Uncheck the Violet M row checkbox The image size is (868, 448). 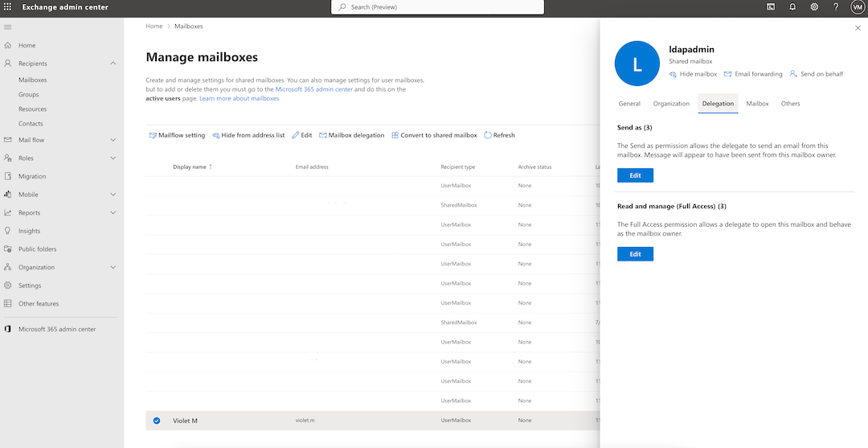point(157,420)
